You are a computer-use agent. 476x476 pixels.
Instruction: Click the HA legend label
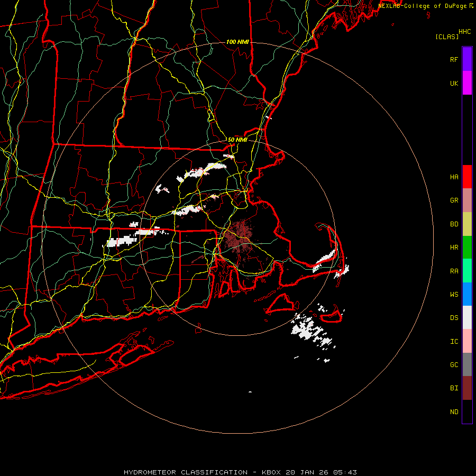pos(454,177)
